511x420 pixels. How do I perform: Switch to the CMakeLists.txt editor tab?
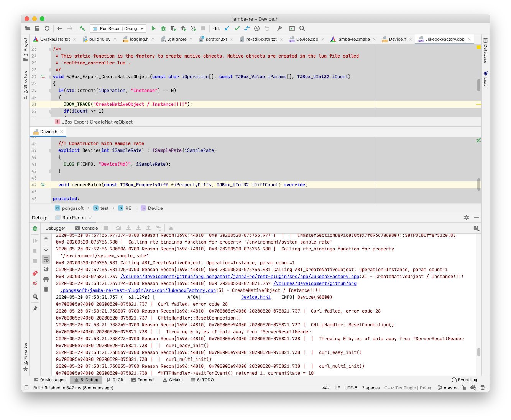tap(55, 39)
